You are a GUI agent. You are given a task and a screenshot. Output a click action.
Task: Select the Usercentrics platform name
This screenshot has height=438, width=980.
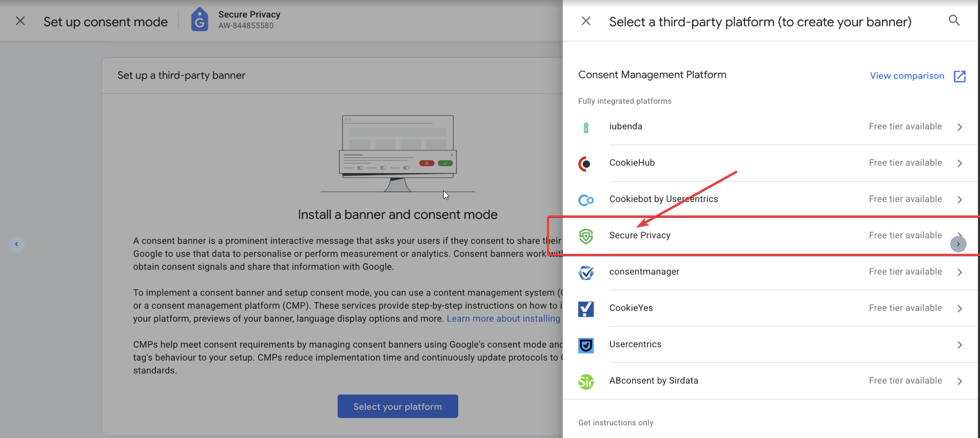635,344
